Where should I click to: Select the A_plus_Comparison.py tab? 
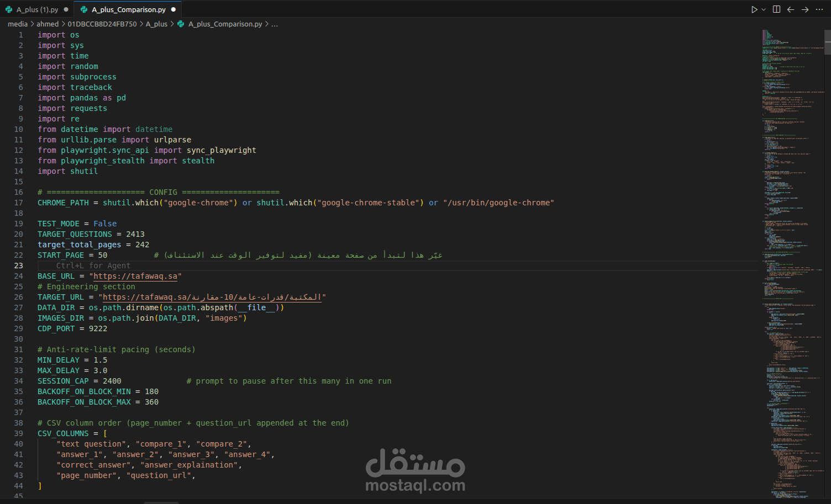(x=128, y=9)
